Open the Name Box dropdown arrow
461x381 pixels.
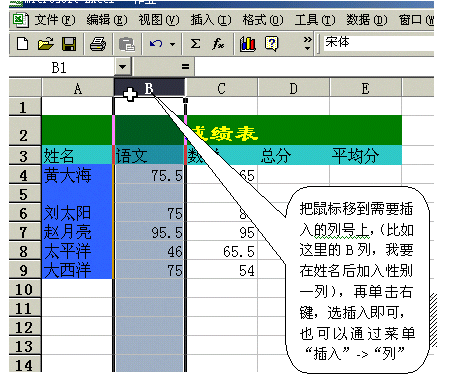123,67
